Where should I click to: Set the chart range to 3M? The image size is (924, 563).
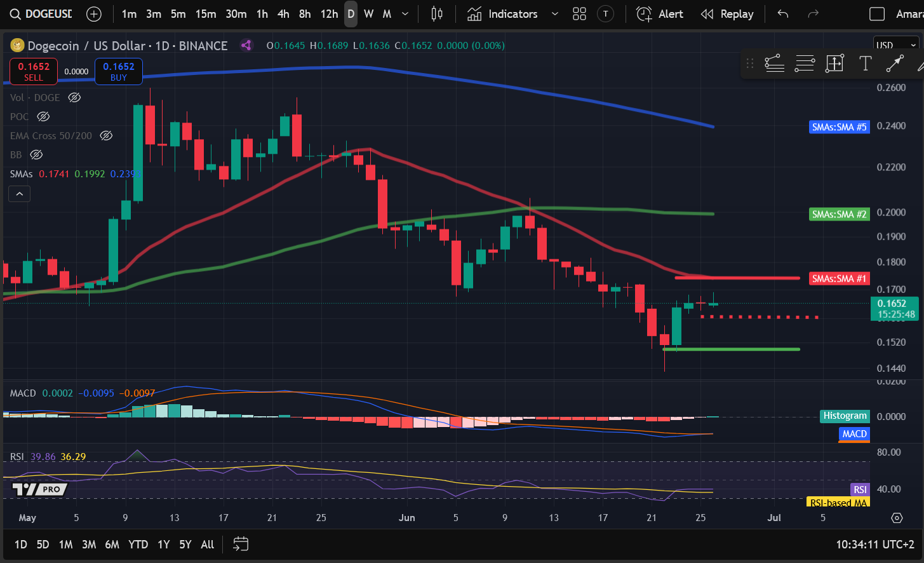89,545
